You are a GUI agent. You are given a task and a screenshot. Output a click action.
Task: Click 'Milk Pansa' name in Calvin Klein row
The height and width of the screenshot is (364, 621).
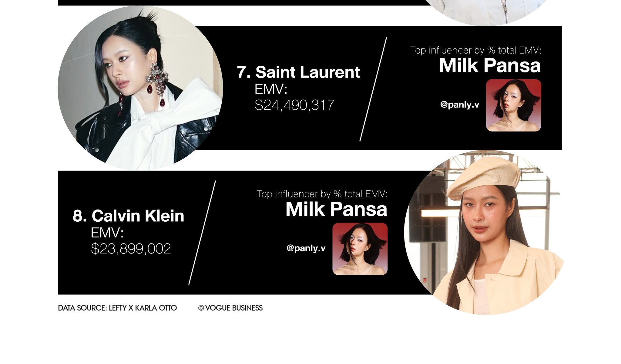[336, 209]
